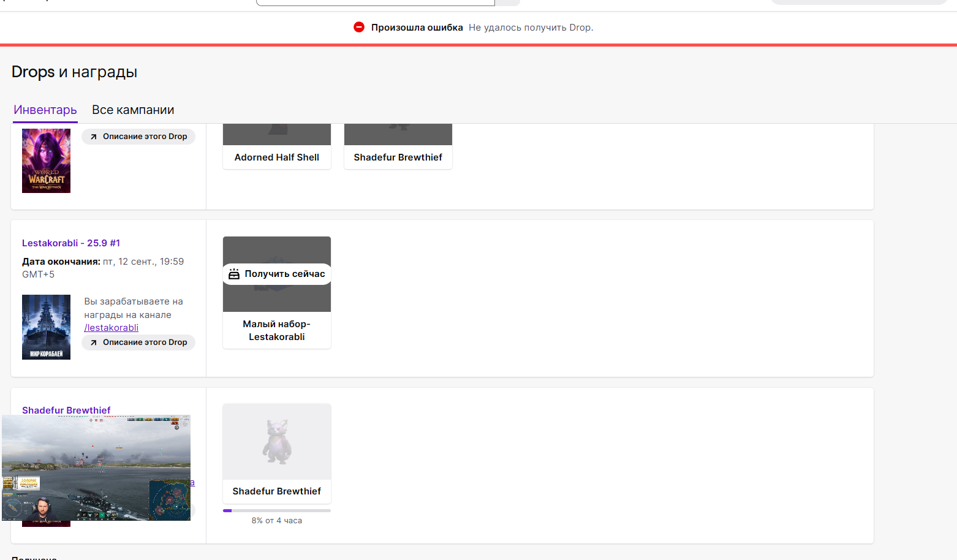Select the Shadefur Brewthief card beside Adorned Half Shell
This screenshot has height=560, width=957.
398,157
